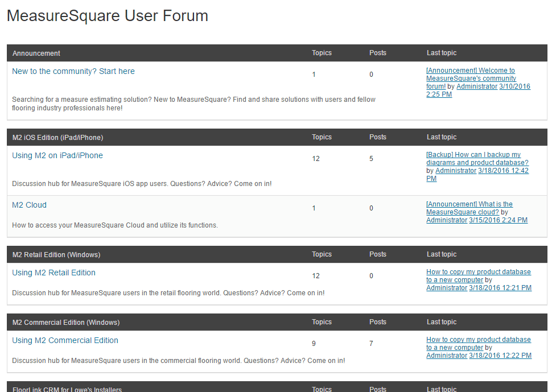The height and width of the screenshot is (392, 556).
Task: Click Administrator in the Commercial Edition row
Action: tap(446, 356)
